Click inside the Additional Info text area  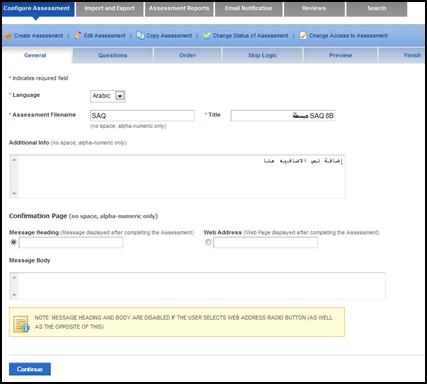pos(177,176)
